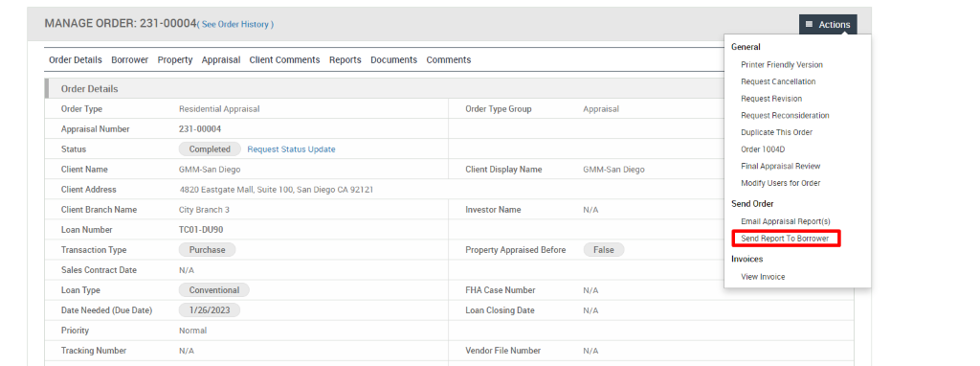Screen dimensions: 980x366
Task: Click the Conventional loan type badge
Action: click(x=213, y=290)
